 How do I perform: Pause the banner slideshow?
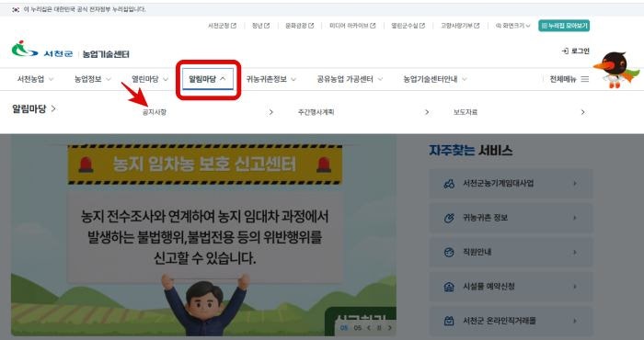[x=379, y=328]
